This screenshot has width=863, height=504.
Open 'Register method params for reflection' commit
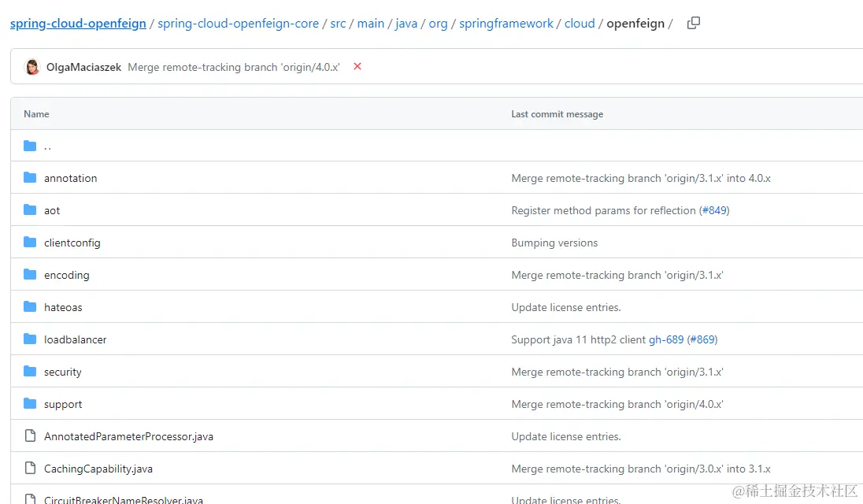tap(603, 211)
